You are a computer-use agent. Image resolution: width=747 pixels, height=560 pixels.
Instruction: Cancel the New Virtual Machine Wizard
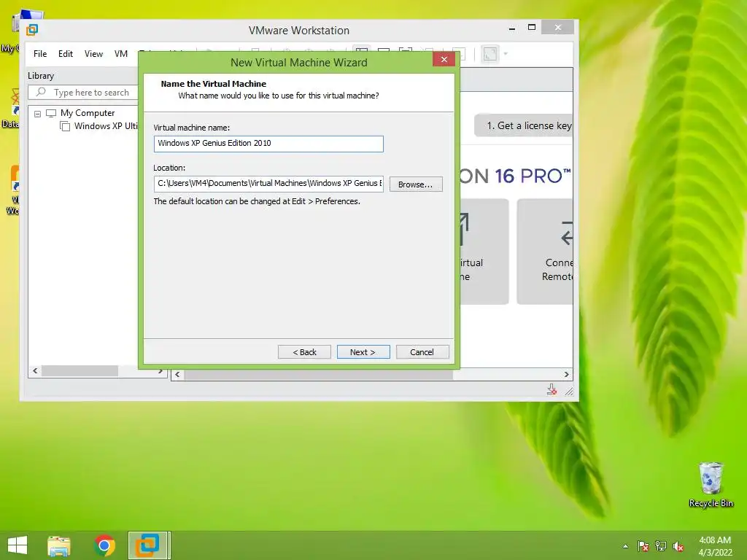[422, 352]
